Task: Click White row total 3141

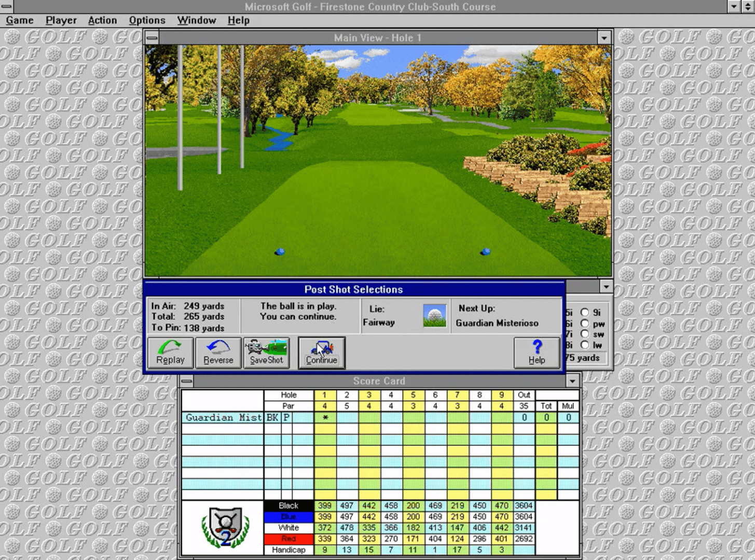Action: point(524,528)
